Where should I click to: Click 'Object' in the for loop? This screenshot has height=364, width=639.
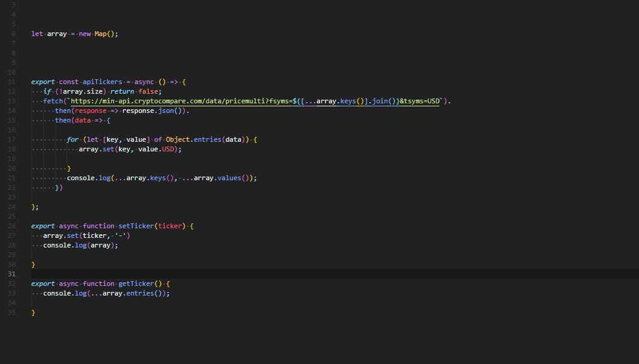[178, 139]
